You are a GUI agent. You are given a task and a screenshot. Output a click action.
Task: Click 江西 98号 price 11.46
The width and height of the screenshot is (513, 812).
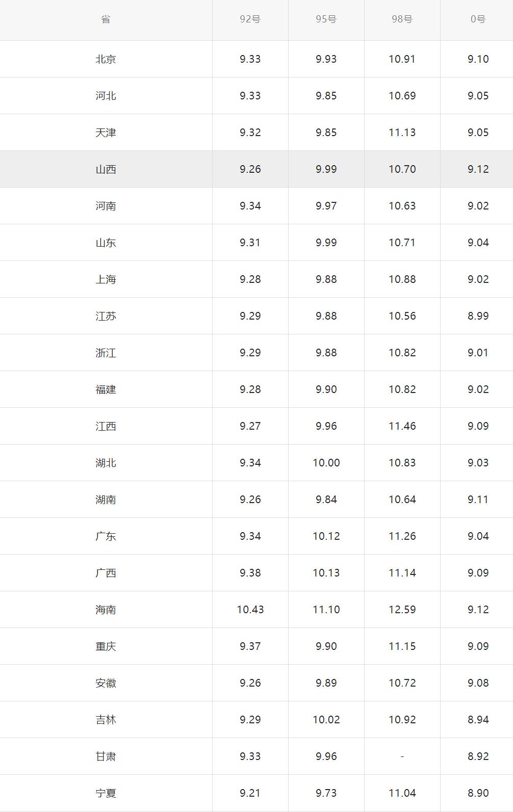point(402,426)
